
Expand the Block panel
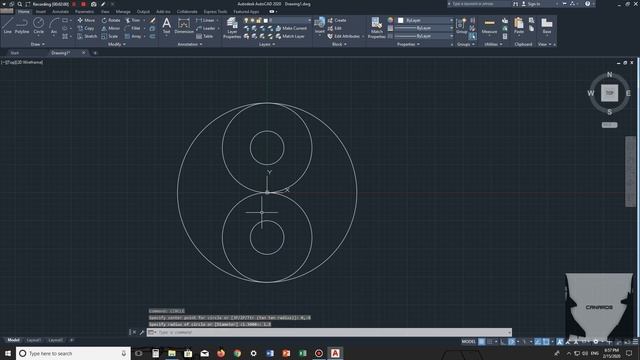point(339,44)
